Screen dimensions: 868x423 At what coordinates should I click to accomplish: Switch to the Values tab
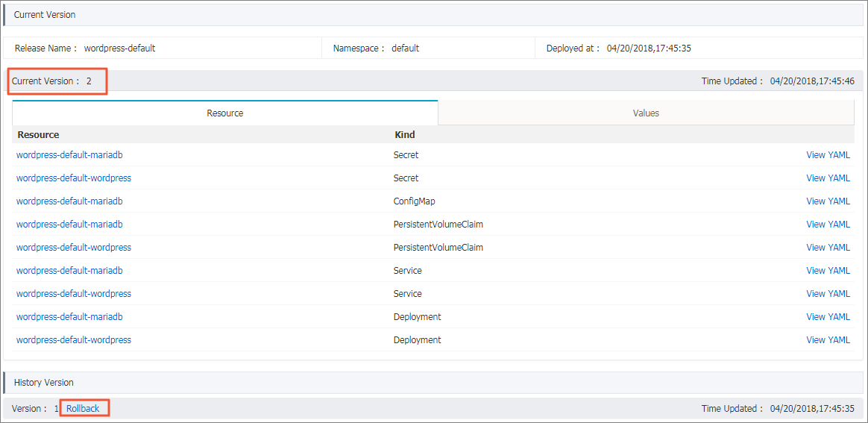coord(646,113)
